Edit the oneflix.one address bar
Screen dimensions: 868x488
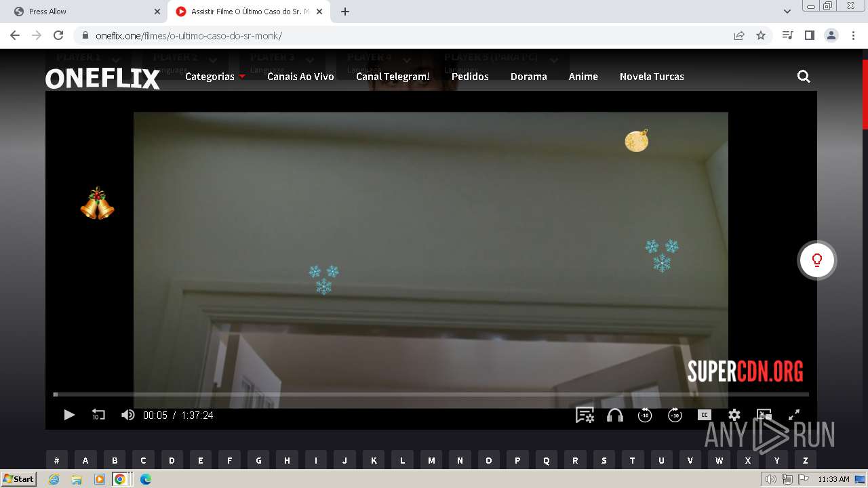point(407,35)
